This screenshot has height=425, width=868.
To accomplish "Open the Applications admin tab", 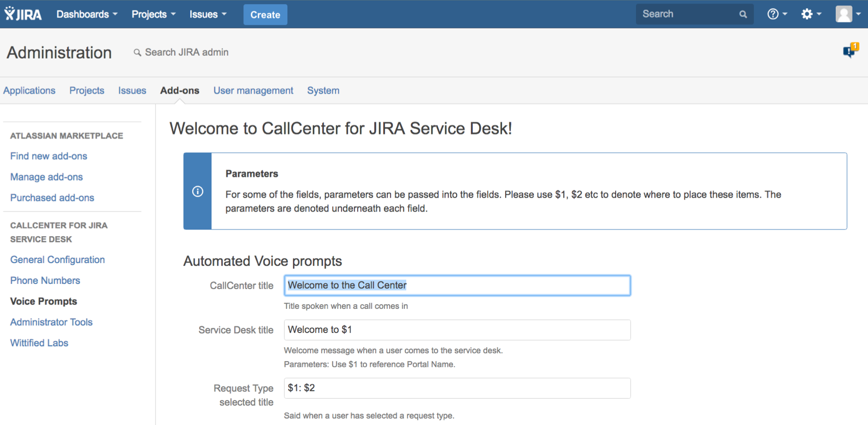I will coord(29,90).
